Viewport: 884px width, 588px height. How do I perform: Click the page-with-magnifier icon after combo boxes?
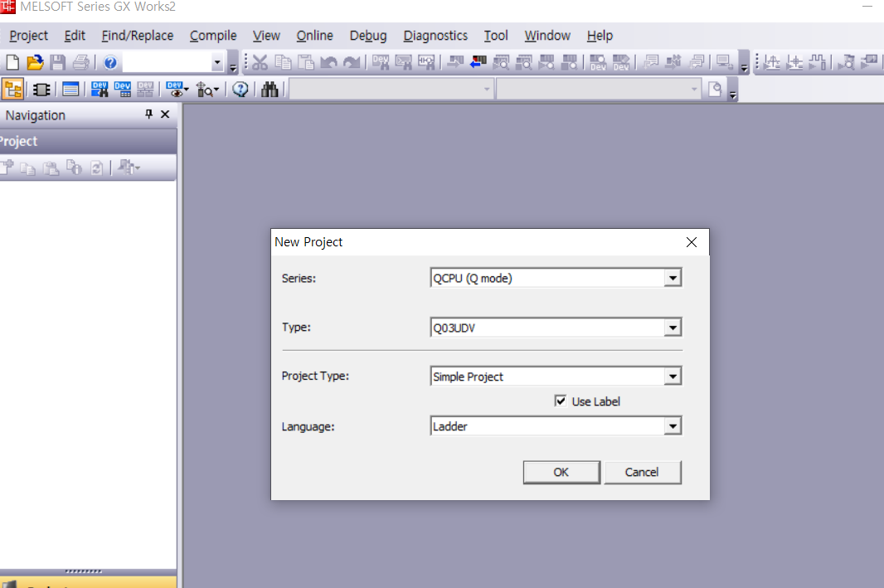click(x=715, y=89)
